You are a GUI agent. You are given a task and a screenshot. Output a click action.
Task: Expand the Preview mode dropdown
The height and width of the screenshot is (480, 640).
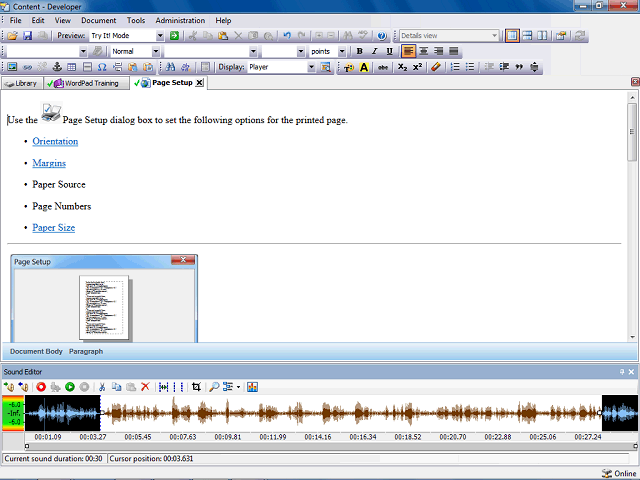pos(160,36)
